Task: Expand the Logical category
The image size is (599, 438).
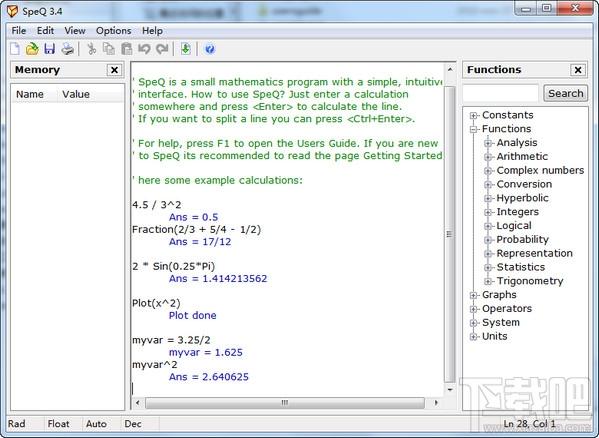Action: point(488,226)
